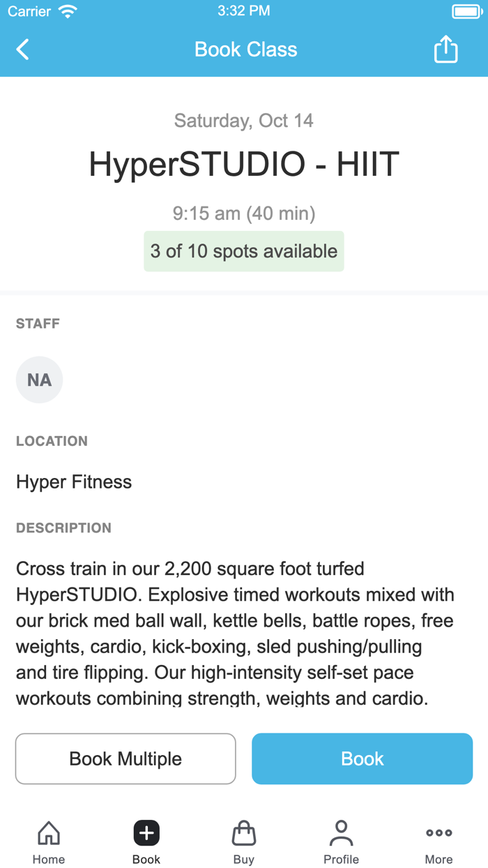Screen dimensions: 488x868
Task: Tap the '3 of 10 spots available' badge
Action: [243, 251]
